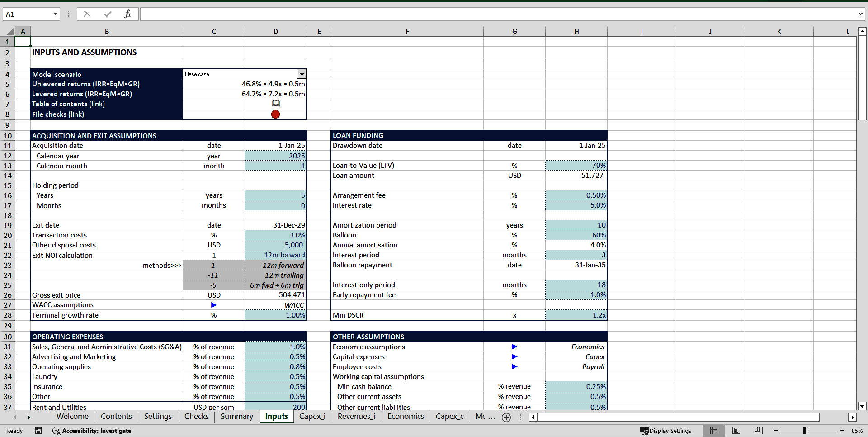The image size is (868, 437).
Task: Open the Summary worksheet tab
Action: [x=236, y=417]
